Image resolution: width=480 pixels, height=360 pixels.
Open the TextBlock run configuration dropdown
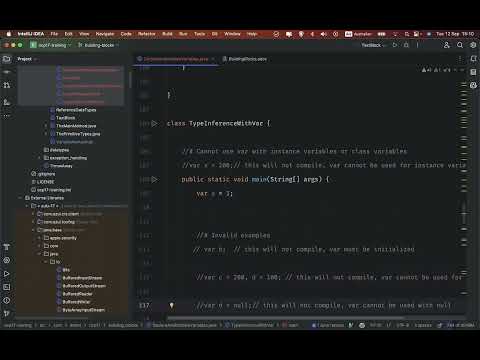pyautogui.click(x=373, y=45)
